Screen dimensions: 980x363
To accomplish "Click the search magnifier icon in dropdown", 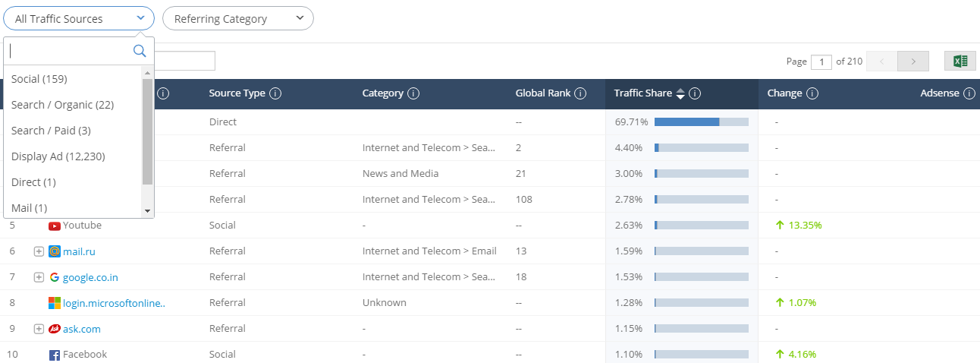I will pos(140,51).
